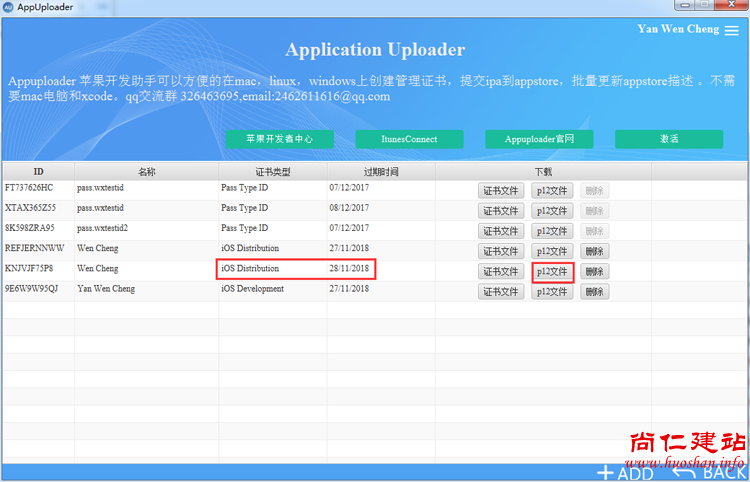The width and height of the screenshot is (750, 482).
Task: Download 证书文件 for XTAX365Z55 row
Action: click(501, 211)
